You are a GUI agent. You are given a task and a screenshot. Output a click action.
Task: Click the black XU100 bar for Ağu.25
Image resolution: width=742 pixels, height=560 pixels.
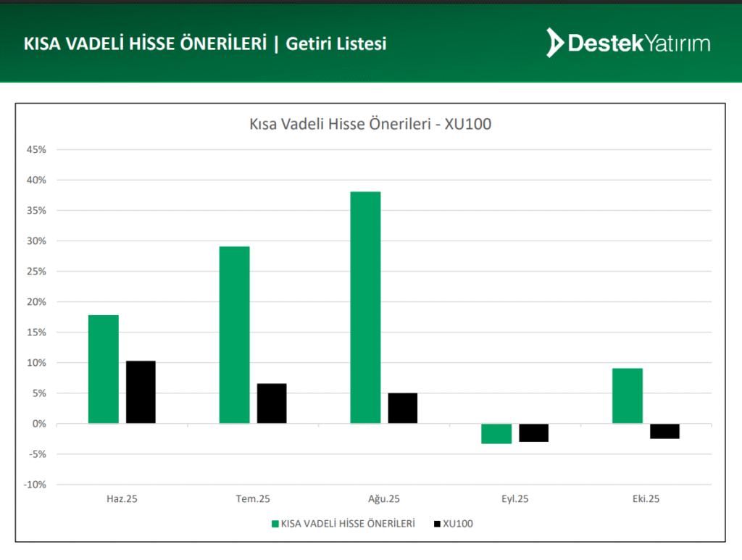(403, 408)
